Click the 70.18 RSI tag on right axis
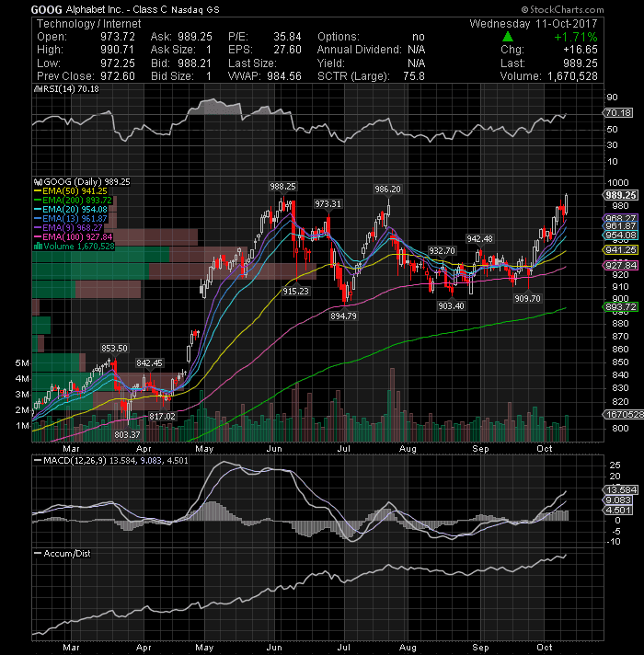This screenshot has height=655, width=644. (618, 113)
